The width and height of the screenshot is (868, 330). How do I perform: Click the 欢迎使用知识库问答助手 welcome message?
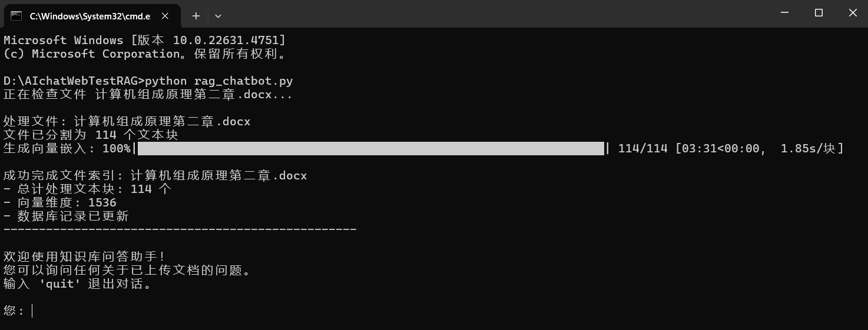[84, 257]
